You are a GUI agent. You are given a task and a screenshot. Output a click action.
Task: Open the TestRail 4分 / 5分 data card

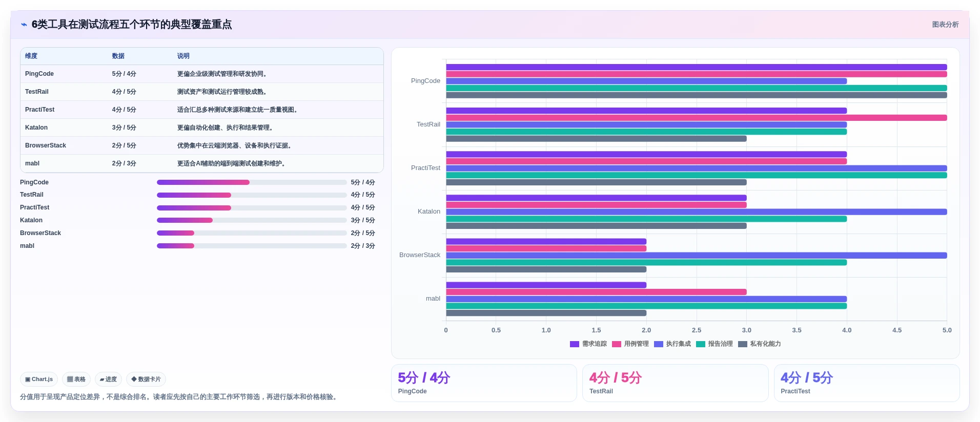coord(675,383)
